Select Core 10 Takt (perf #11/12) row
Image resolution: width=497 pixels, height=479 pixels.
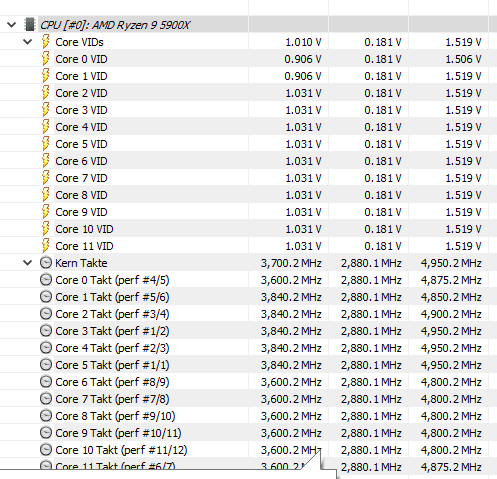(248, 450)
